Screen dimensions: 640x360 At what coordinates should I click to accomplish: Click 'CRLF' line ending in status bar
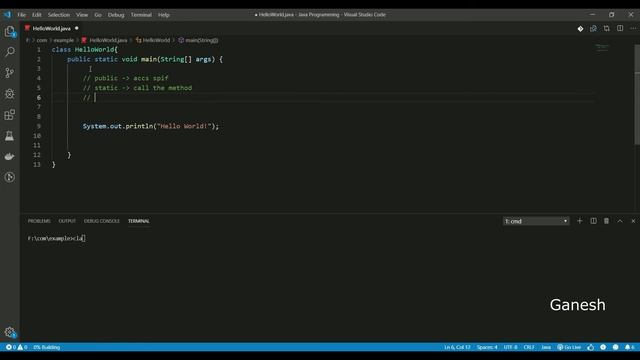529,347
